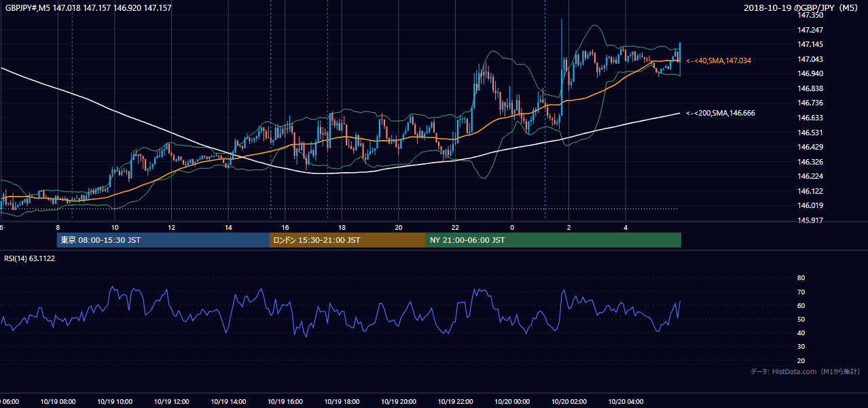868x408 pixels.
Task: Click the '10/19 18:00' date label
Action: tap(342, 402)
